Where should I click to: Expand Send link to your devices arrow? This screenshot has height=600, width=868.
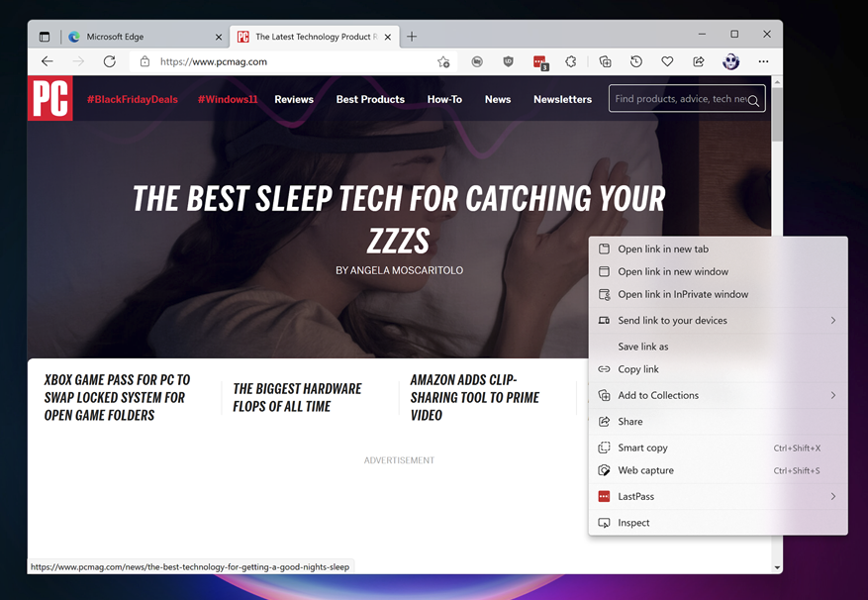(833, 320)
